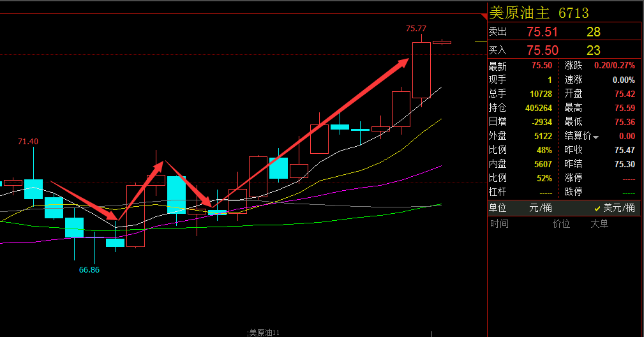Click the 大单 column header
The image size is (644, 337).
tap(599, 223)
